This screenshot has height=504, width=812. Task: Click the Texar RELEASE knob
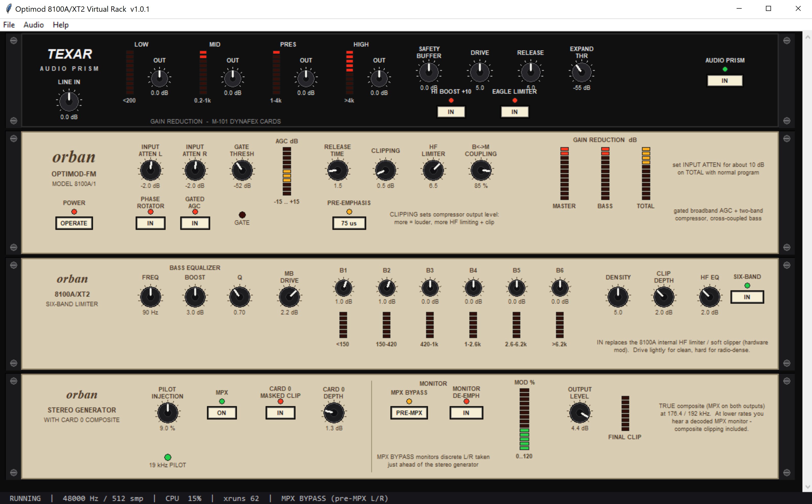531,72
